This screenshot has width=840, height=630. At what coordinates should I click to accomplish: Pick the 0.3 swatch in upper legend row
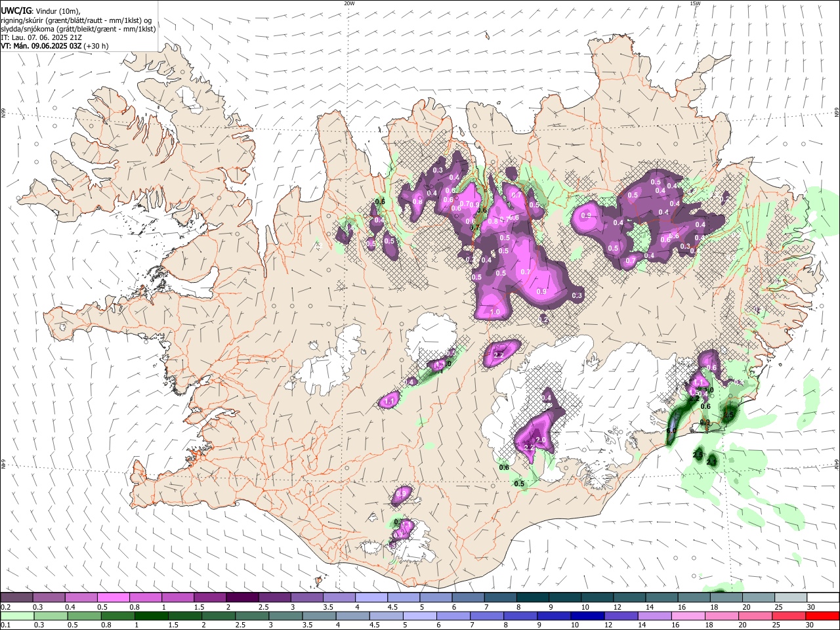click(x=49, y=598)
